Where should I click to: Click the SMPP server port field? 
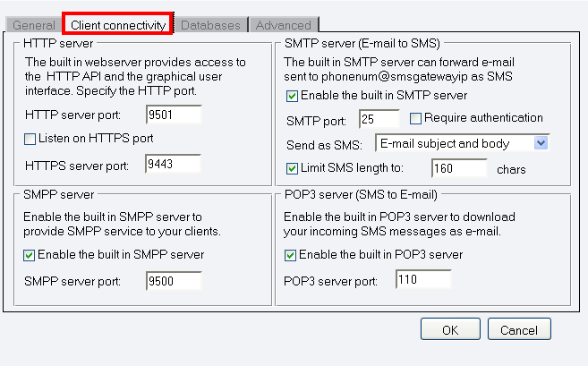173,281
